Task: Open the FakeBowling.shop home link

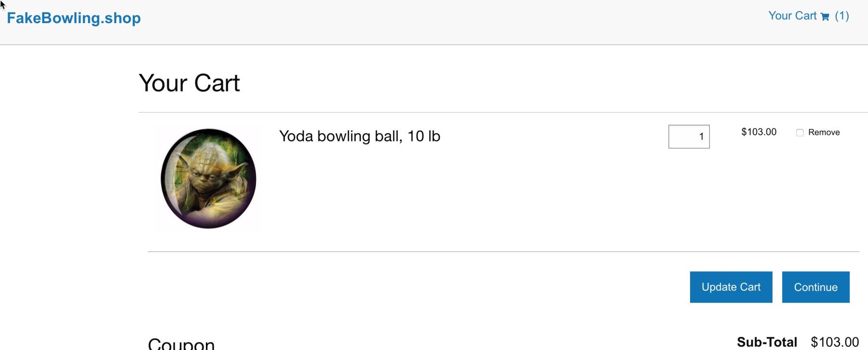Action: tap(74, 18)
